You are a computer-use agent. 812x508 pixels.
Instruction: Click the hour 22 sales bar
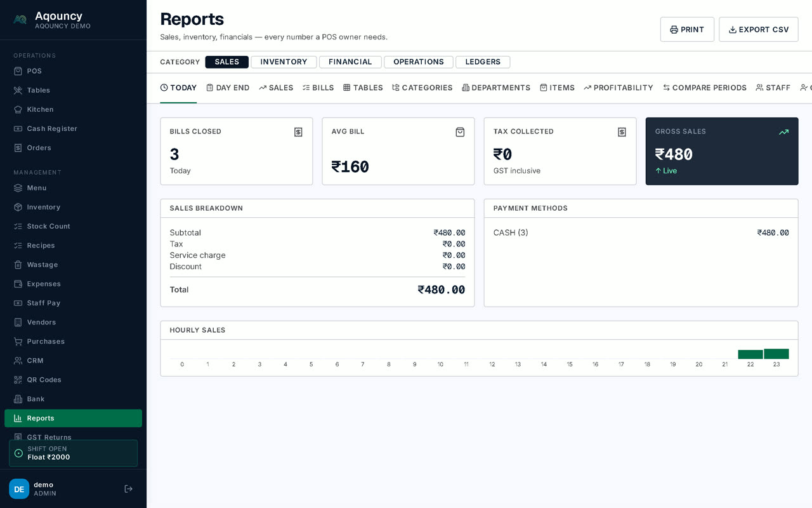click(x=750, y=354)
